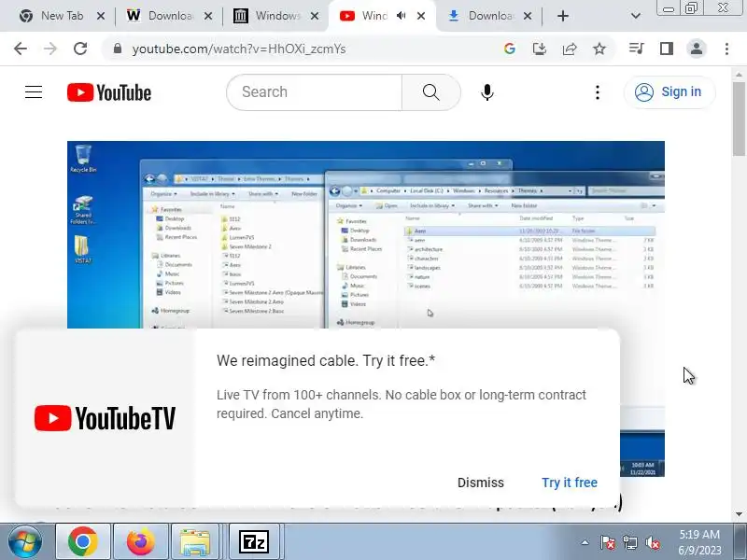Screen dimensions: 747x560
Task: Click the scrollbar up arrow
Action: point(739,75)
